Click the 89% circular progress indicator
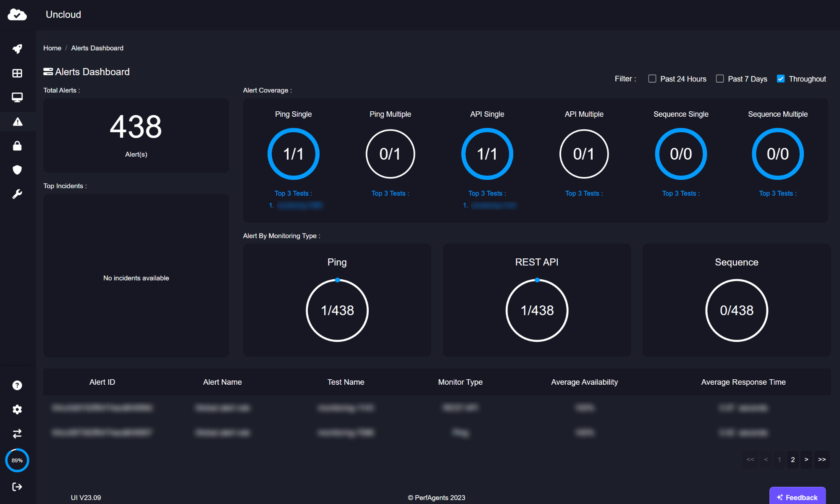Viewport: 840px width, 504px height. coord(17,460)
